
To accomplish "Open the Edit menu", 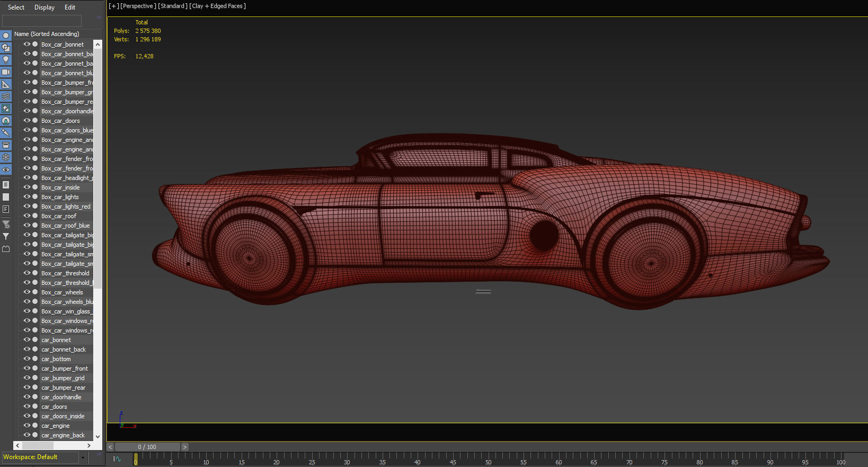I will (x=70, y=7).
